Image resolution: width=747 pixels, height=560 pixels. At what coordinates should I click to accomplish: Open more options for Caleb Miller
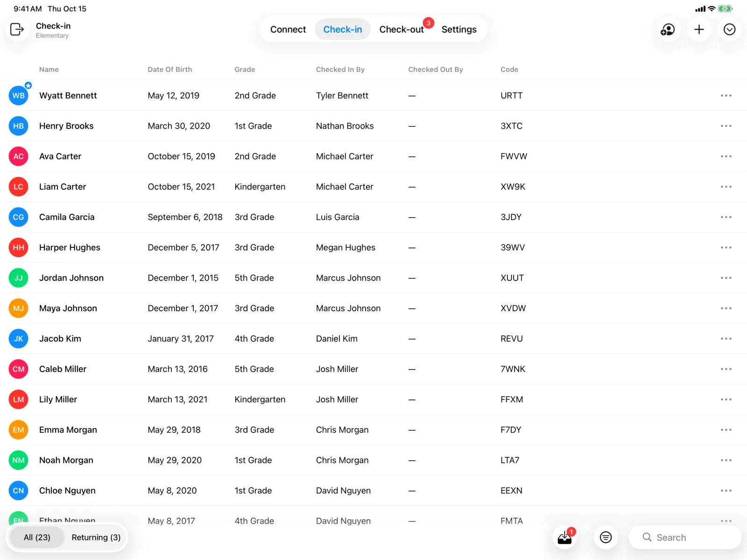(x=726, y=369)
